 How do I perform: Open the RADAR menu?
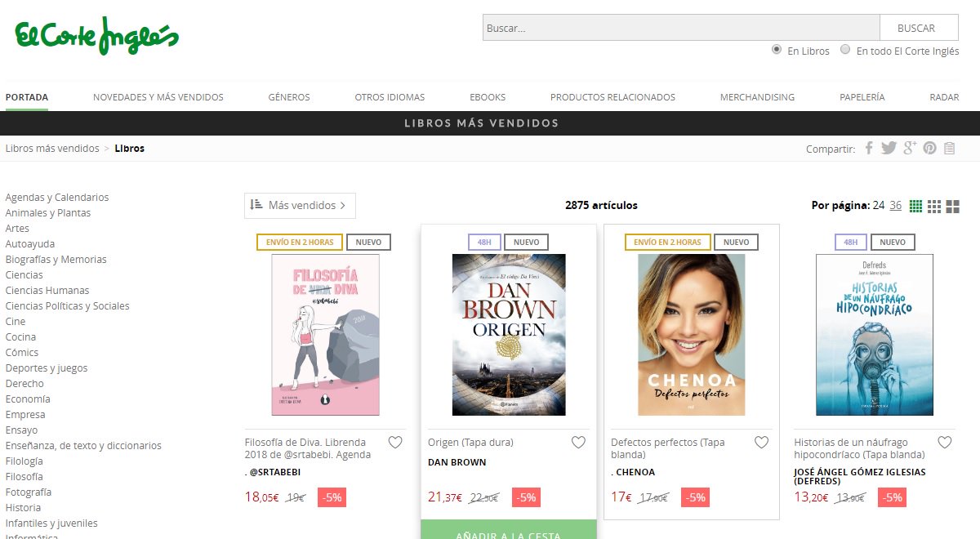coord(944,97)
